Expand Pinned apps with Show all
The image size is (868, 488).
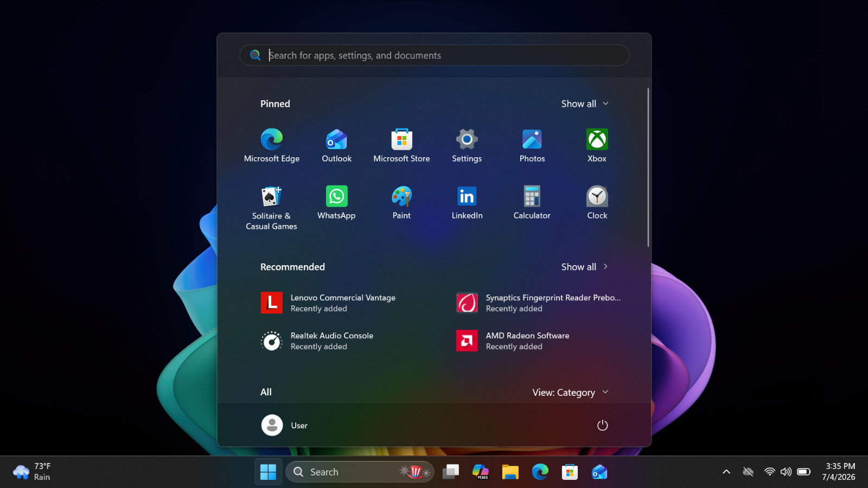click(585, 104)
